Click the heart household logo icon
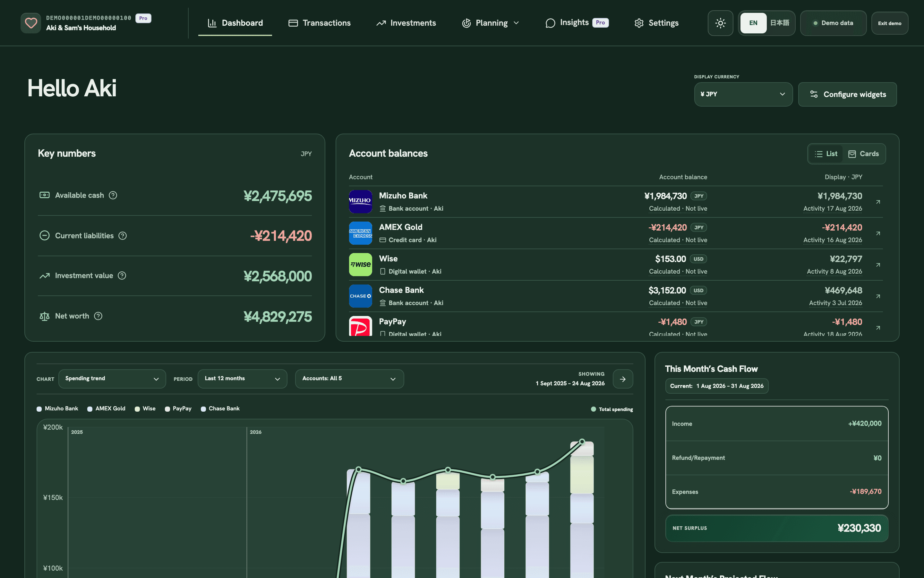The width and height of the screenshot is (924, 578). click(x=31, y=23)
